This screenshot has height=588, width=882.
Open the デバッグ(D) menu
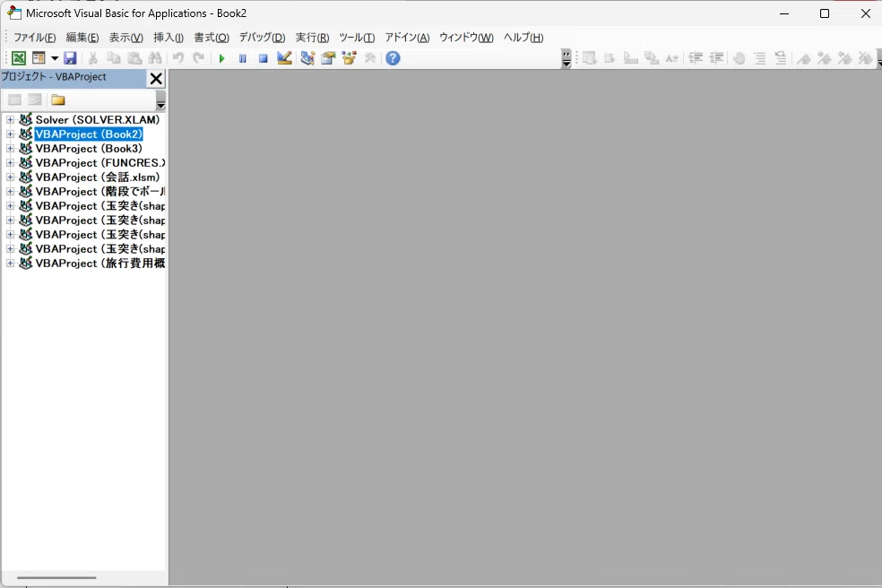262,38
